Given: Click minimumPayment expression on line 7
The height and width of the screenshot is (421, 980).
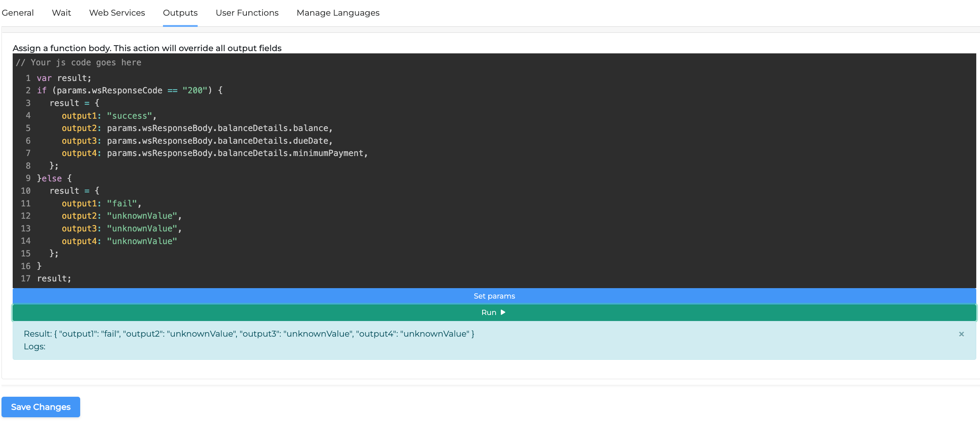Looking at the screenshot, I should click(328, 153).
